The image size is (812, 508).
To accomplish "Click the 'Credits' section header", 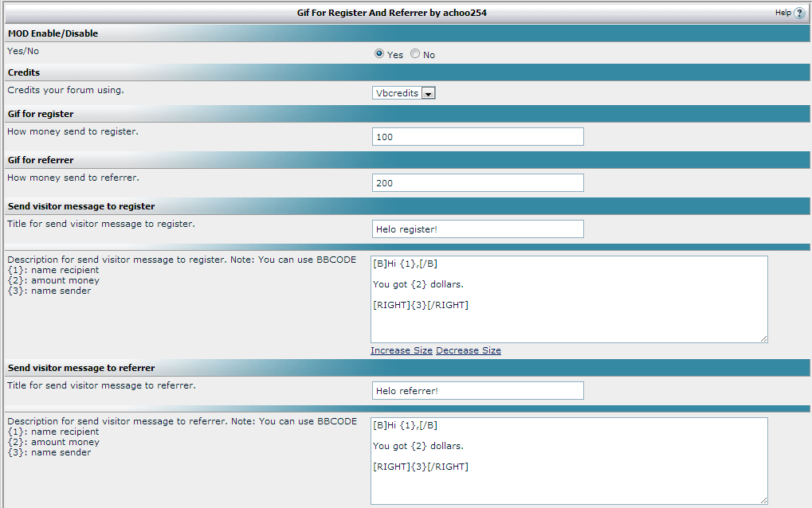I will [x=24, y=72].
